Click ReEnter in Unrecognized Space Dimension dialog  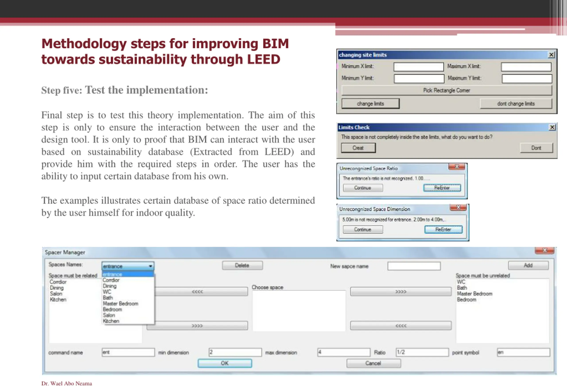pyautogui.click(x=443, y=229)
